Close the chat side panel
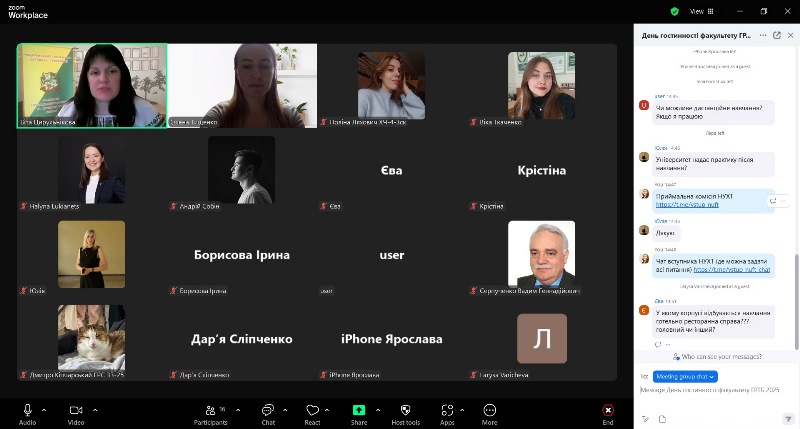The height and width of the screenshot is (429, 800). 790,35
